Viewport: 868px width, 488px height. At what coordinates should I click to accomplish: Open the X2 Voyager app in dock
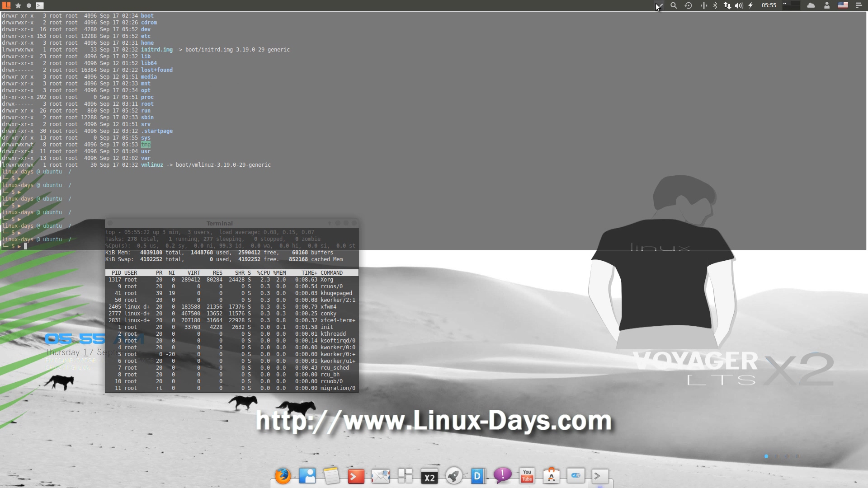429,476
